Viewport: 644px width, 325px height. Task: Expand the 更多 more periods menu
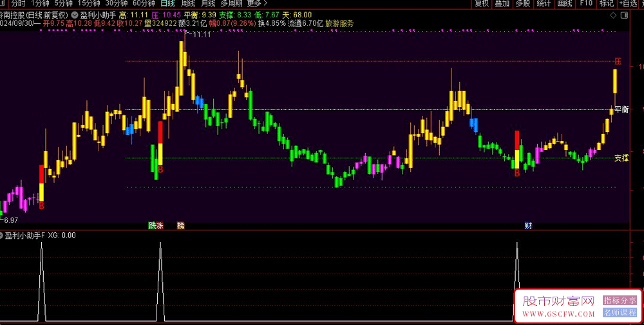[257, 4]
